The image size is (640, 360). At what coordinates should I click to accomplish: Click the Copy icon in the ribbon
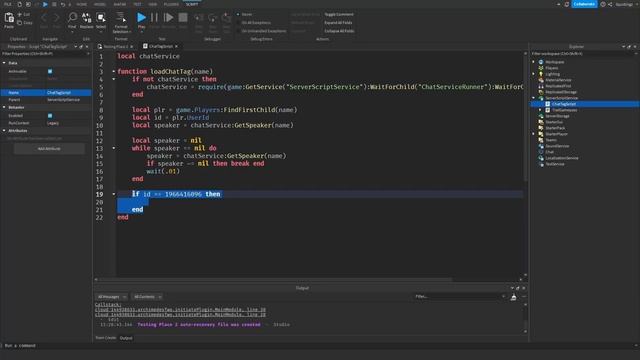tap(20, 22)
